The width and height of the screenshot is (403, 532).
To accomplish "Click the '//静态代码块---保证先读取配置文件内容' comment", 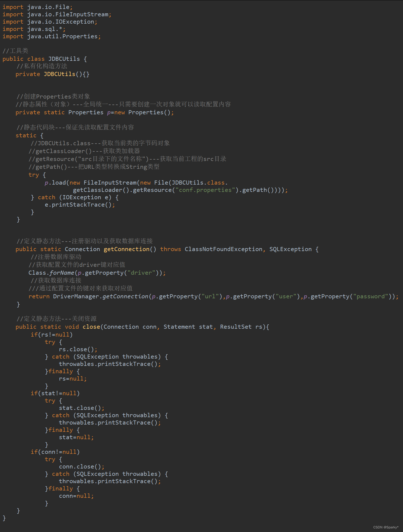I will [75, 127].
